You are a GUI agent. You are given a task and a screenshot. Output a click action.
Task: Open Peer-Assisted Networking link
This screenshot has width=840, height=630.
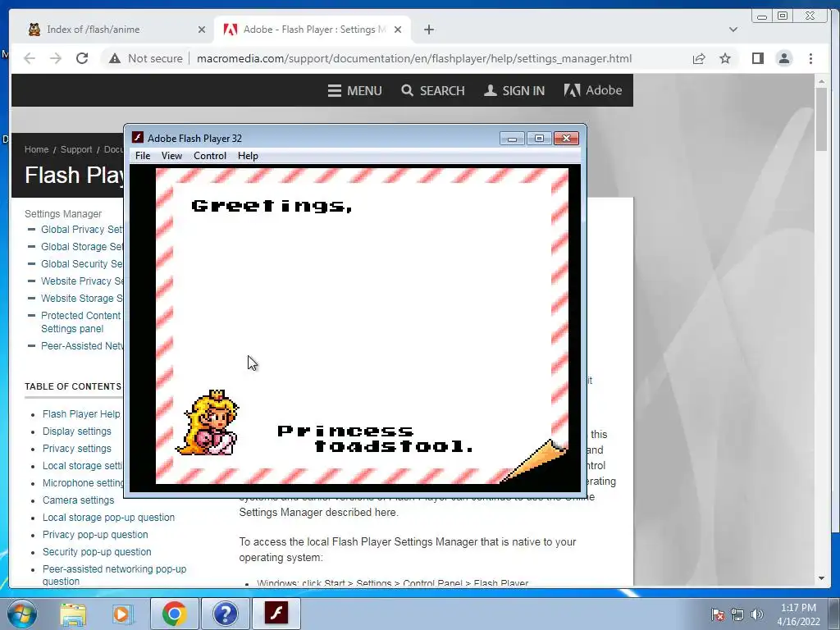pyautogui.click(x=82, y=345)
